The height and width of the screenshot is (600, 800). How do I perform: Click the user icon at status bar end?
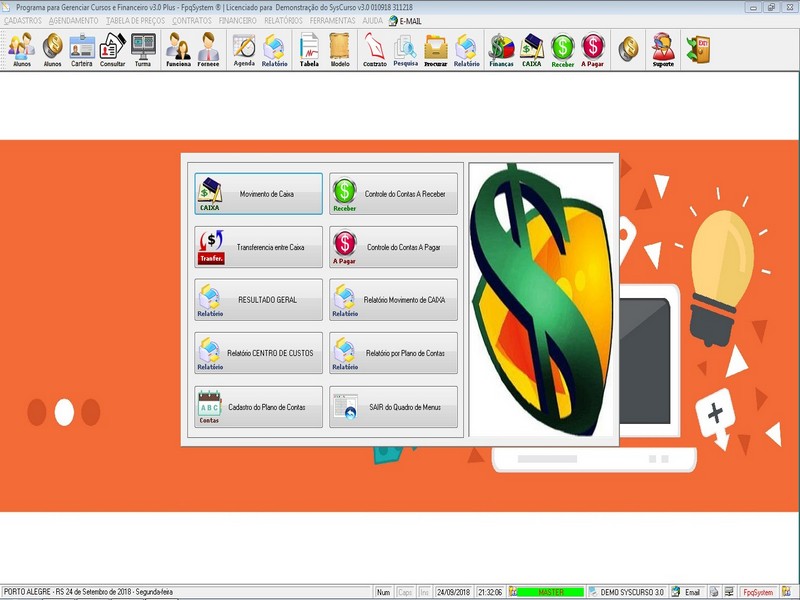click(x=787, y=592)
